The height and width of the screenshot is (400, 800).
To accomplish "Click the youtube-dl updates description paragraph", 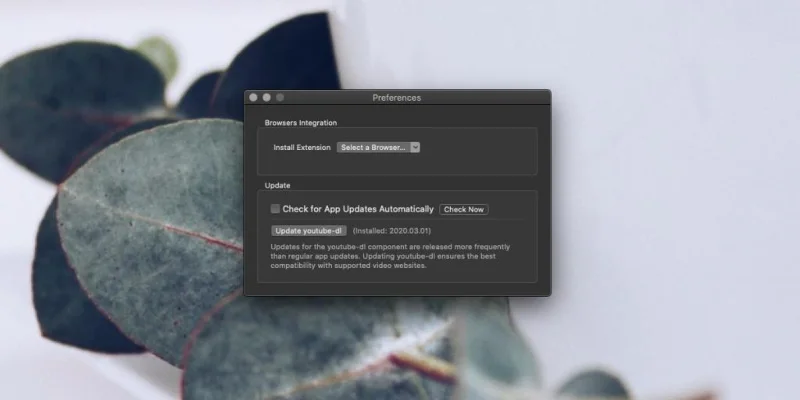I will point(390,256).
